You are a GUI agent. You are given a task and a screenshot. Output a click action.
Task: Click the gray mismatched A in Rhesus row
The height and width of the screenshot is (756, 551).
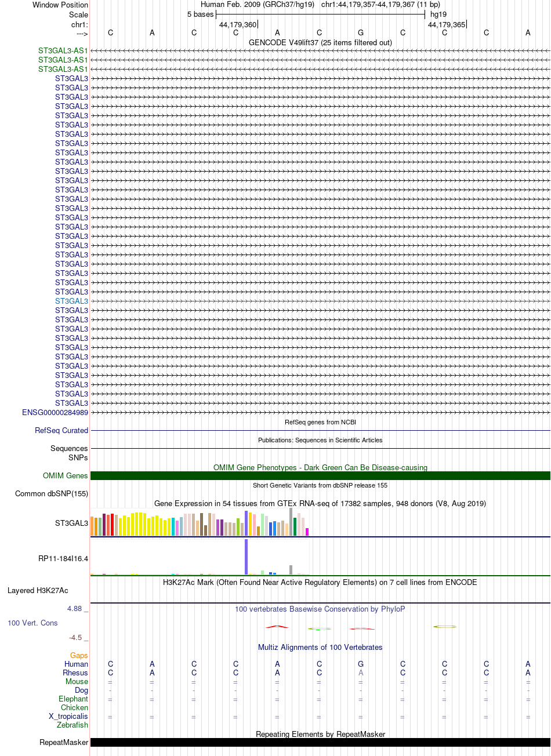click(361, 673)
